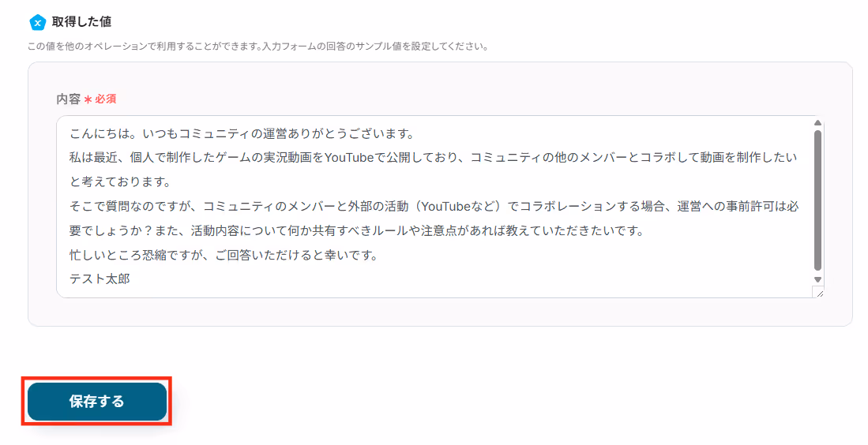Viewport: 868px width, 445px height.
Task: Place cursor in the 忙しいところ恐縮ですが line
Action: 224,256
